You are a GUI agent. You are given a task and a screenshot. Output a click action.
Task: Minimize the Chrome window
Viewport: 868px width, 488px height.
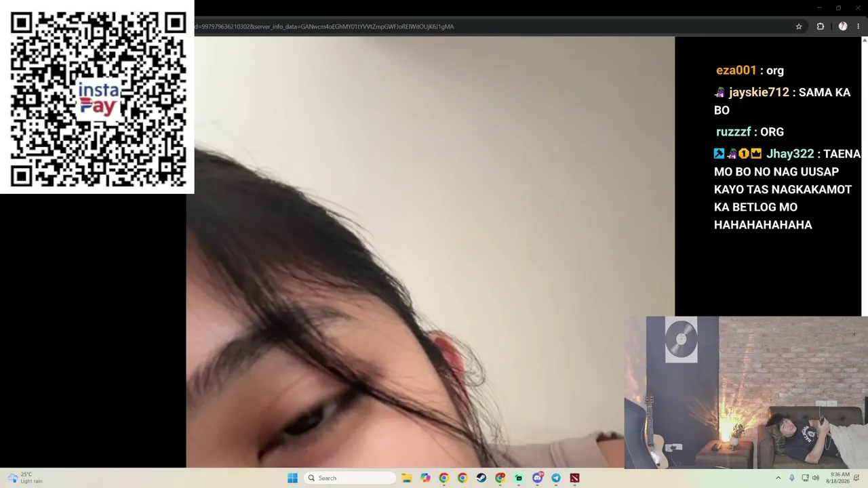(819, 7)
